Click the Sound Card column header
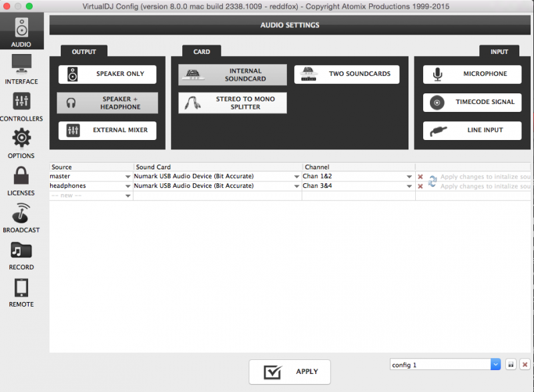The width and height of the screenshot is (534, 392). click(218, 167)
